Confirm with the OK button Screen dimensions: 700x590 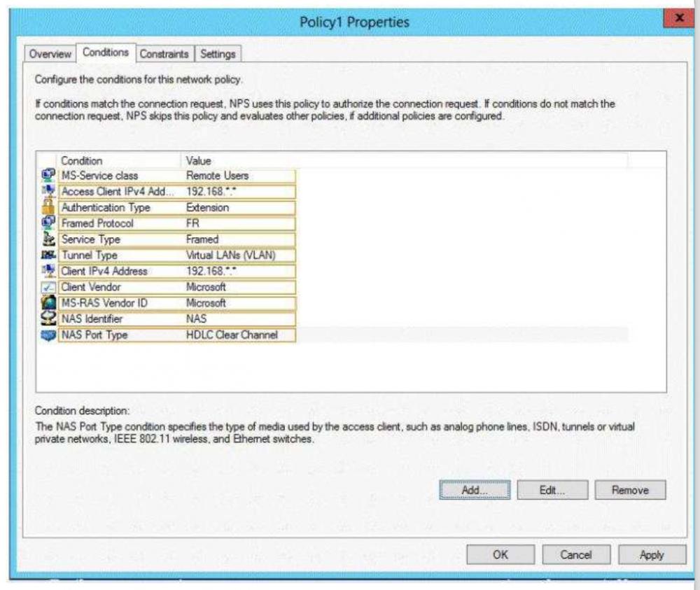coord(500,554)
